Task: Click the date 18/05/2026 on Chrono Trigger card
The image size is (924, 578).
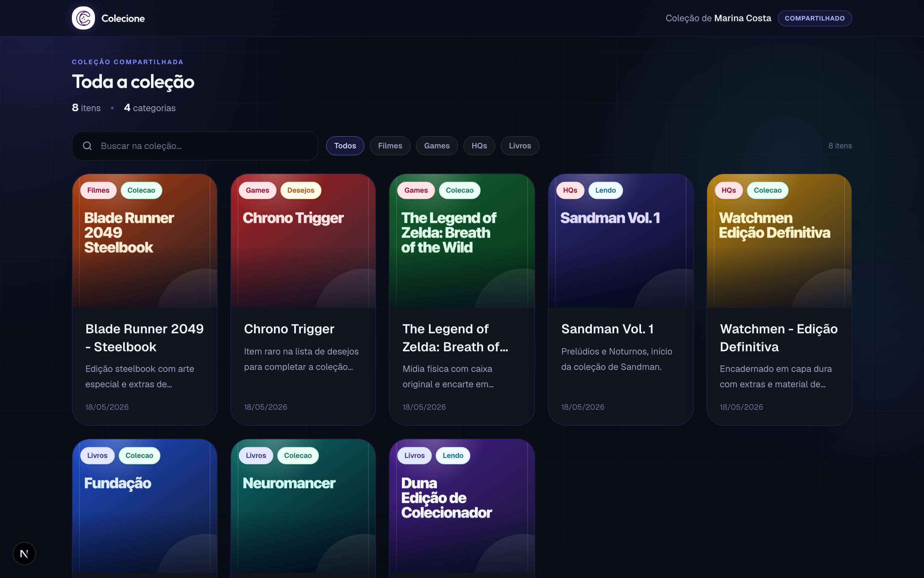Action: 265,407
